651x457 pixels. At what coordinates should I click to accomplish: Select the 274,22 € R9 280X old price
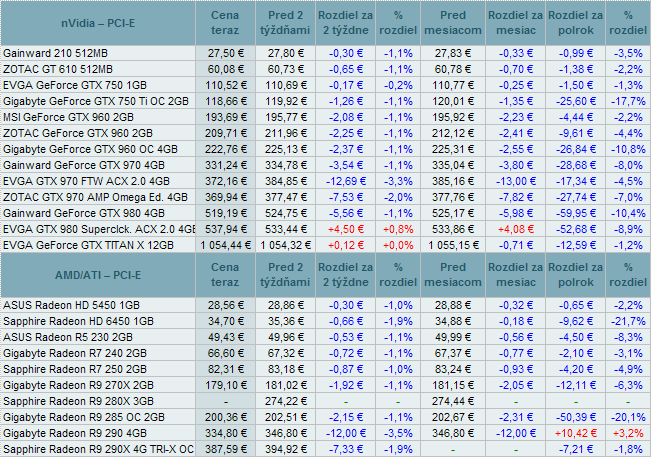point(286,401)
